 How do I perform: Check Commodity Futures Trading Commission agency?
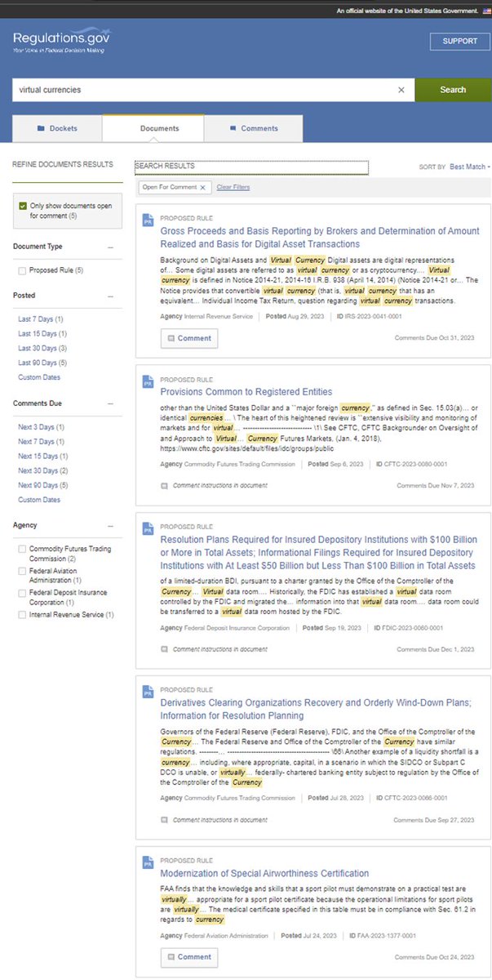(22, 549)
